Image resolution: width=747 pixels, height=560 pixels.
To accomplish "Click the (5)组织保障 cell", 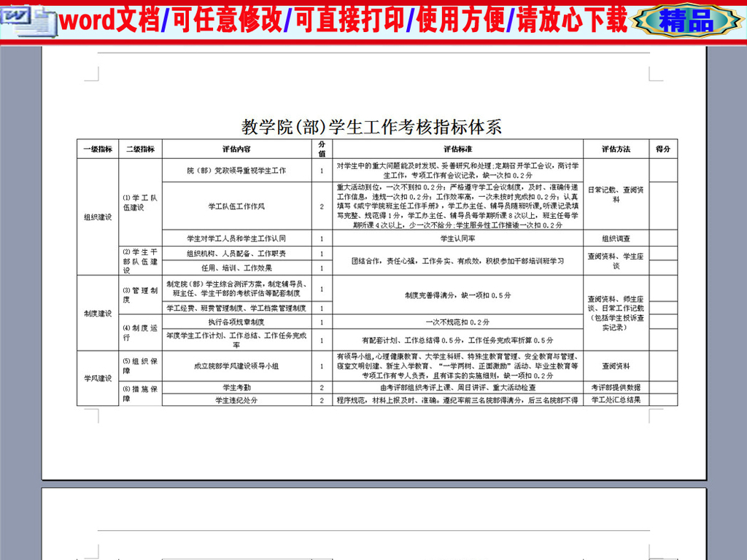I will tap(141, 366).
